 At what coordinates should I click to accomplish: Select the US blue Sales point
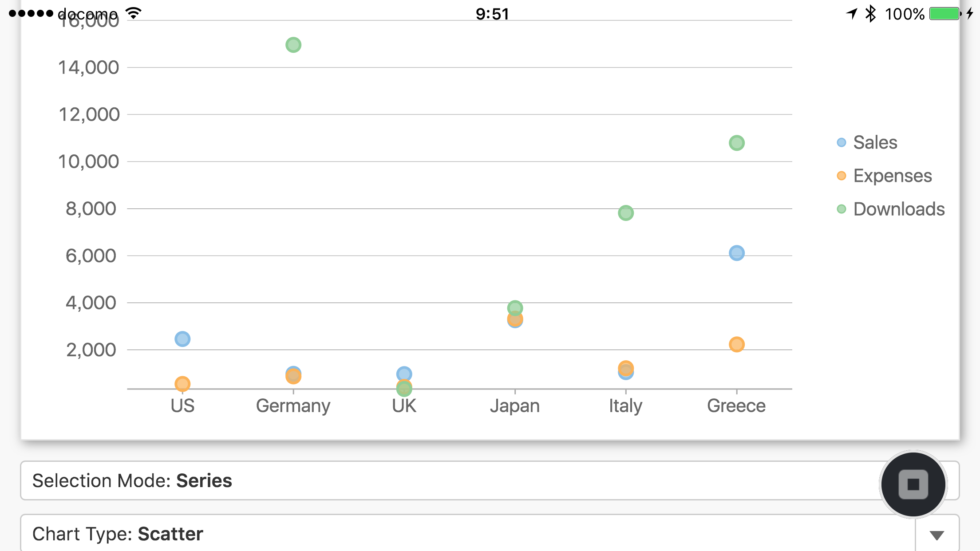pyautogui.click(x=182, y=339)
